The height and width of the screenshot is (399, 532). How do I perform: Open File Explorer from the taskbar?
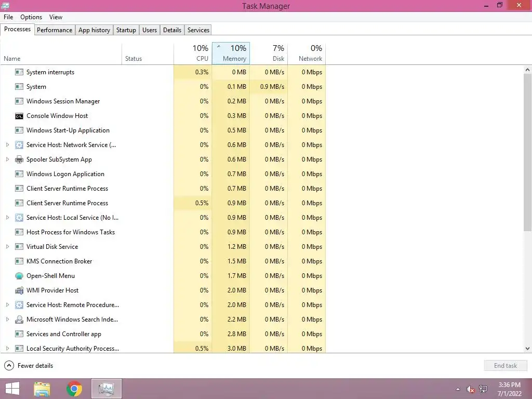tap(42, 389)
